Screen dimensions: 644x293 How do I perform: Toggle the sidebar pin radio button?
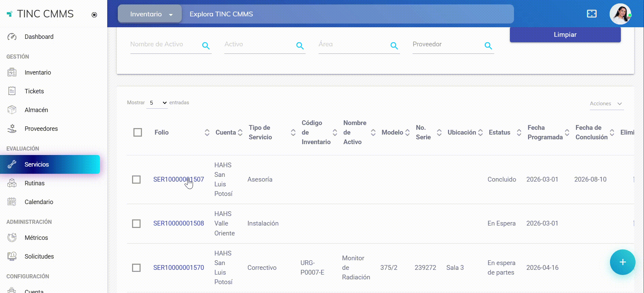click(94, 15)
